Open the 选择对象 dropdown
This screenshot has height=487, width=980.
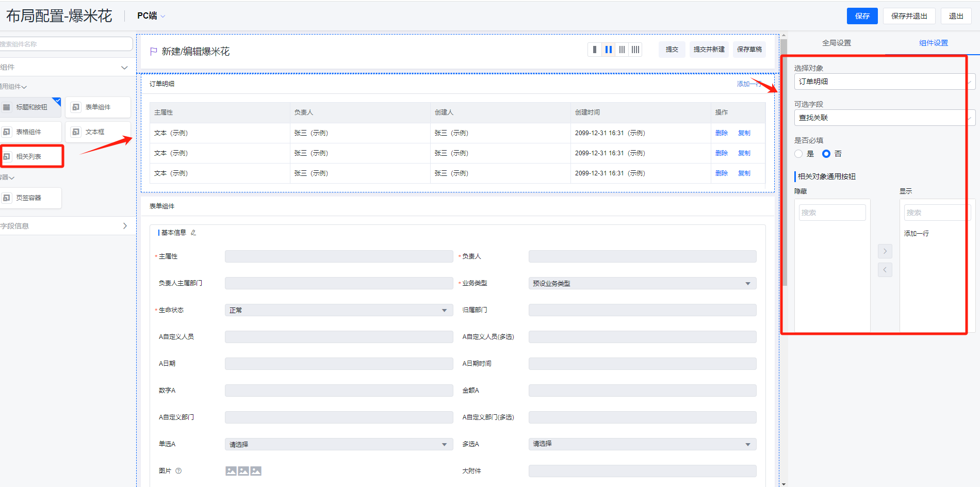[885, 82]
